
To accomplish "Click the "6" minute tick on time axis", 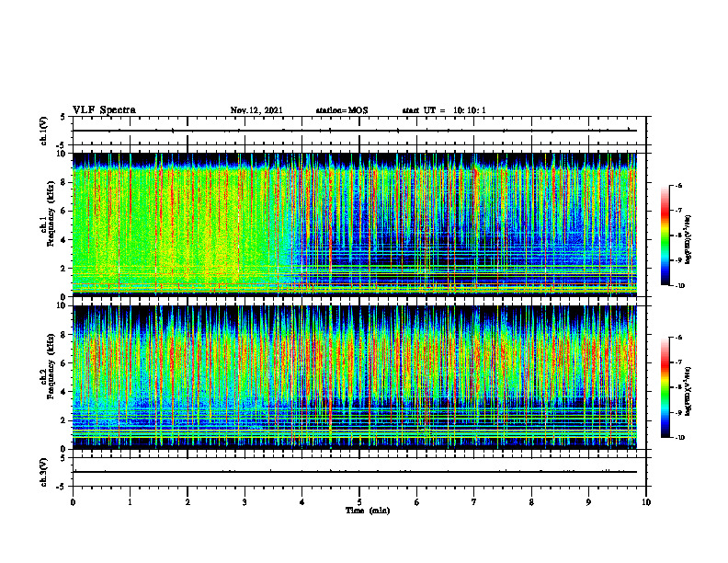I will (417, 502).
